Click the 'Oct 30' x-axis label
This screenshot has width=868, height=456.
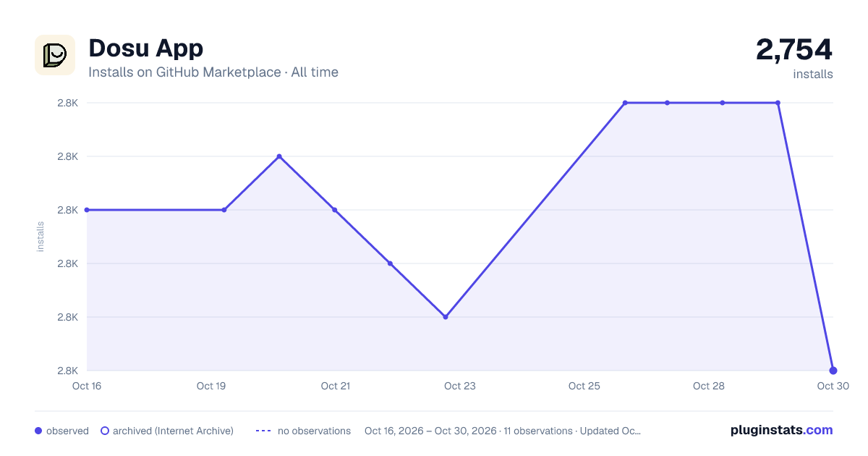(x=832, y=386)
